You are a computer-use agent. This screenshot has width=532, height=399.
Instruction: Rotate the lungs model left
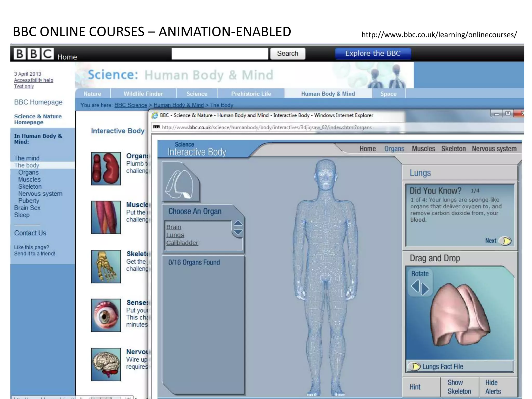[x=415, y=287]
